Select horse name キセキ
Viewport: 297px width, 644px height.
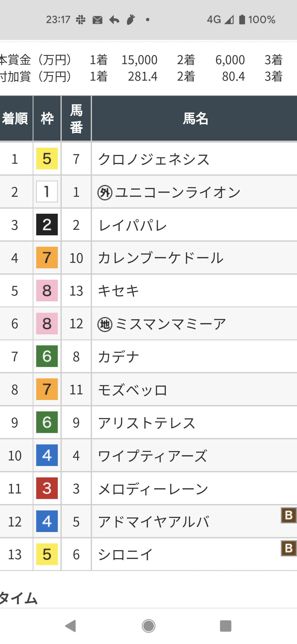click(119, 291)
